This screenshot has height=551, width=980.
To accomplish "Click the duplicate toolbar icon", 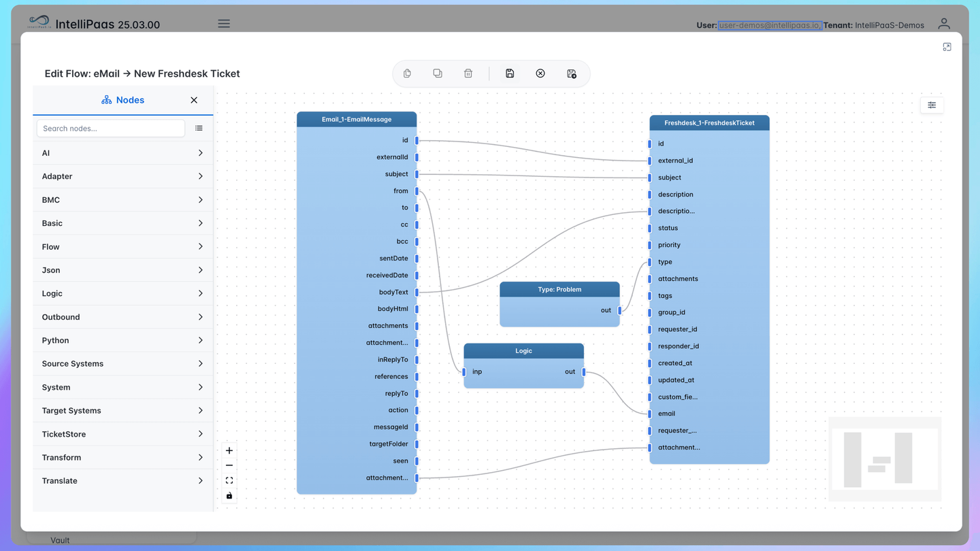I will pos(438,73).
